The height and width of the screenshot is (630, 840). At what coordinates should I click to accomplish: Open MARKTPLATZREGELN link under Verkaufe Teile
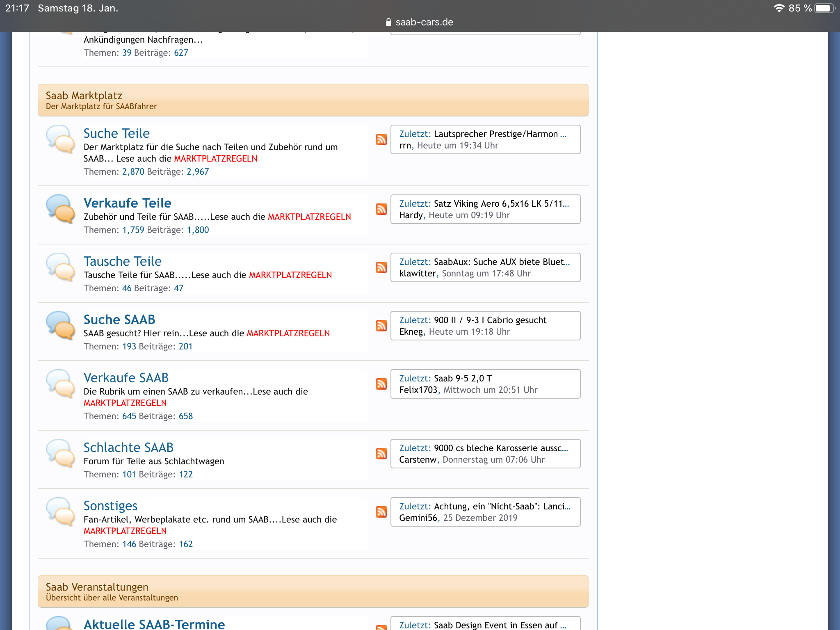pyautogui.click(x=309, y=217)
